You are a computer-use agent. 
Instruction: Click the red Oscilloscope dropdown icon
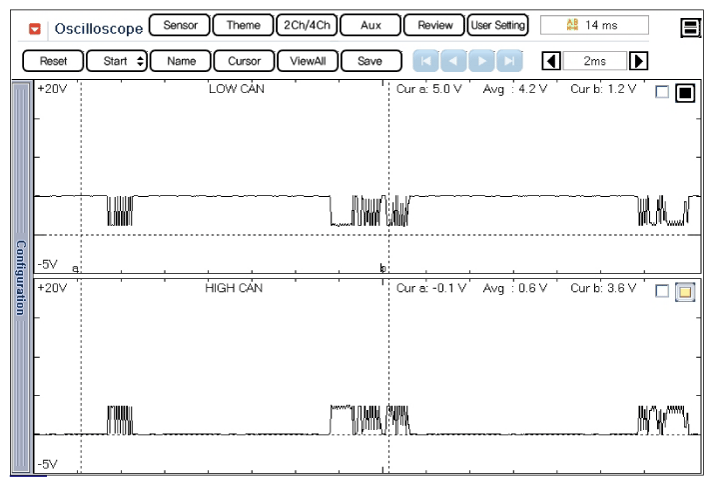[x=36, y=28]
